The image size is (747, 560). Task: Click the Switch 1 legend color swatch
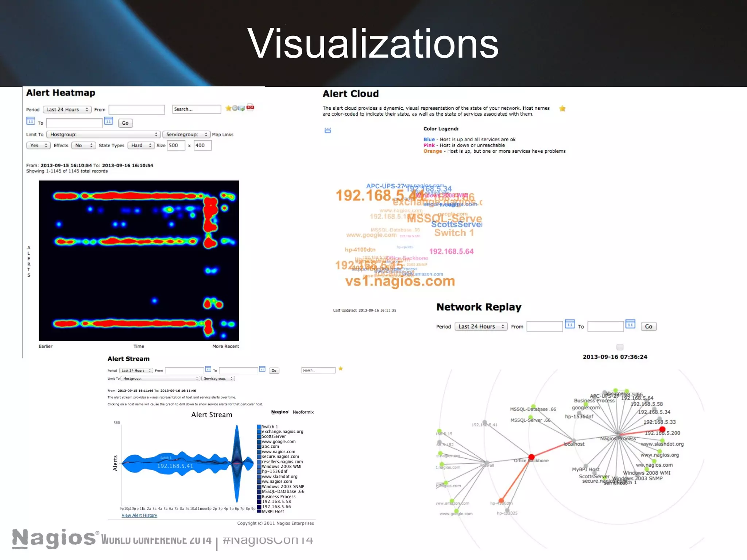(259, 427)
